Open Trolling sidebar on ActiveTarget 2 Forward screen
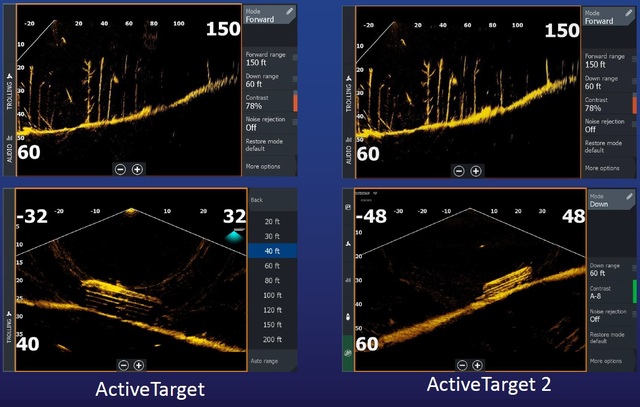The height and width of the screenshot is (407, 640). pyautogui.click(x=349, y=94)
